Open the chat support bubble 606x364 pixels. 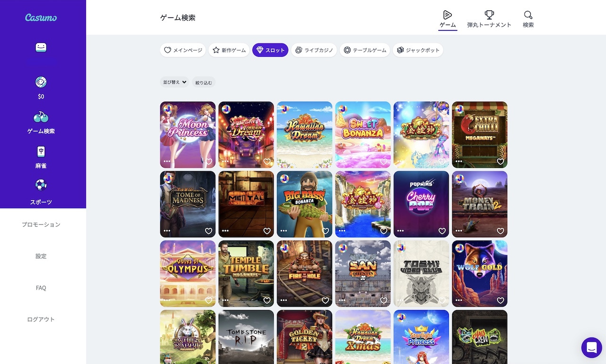click(x=591, y=348)
